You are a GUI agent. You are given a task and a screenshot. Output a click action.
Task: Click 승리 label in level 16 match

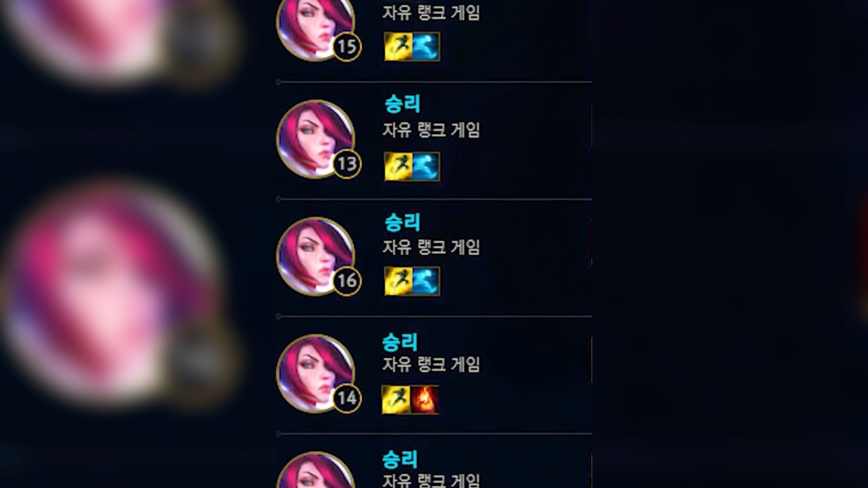402,222
